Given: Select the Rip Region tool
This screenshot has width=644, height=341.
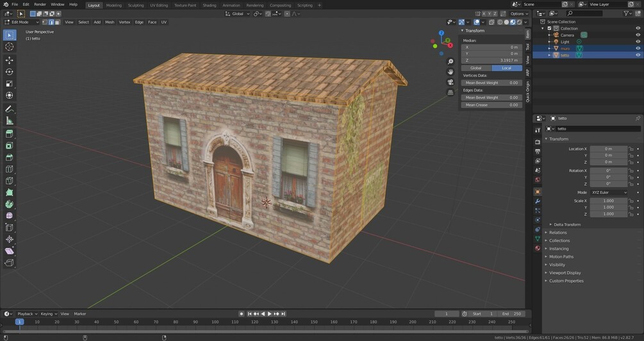Looking at the screenshot, I should click(x=10, y=263).
